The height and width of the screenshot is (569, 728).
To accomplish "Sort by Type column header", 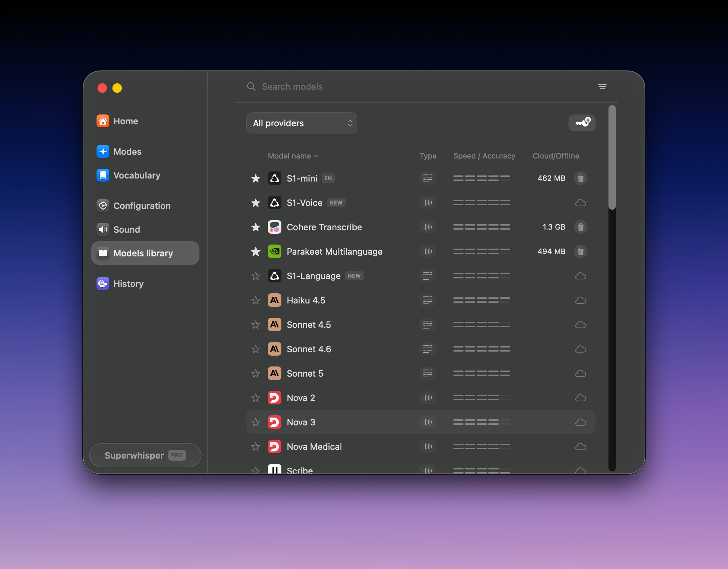I will [x=428, y=156].
